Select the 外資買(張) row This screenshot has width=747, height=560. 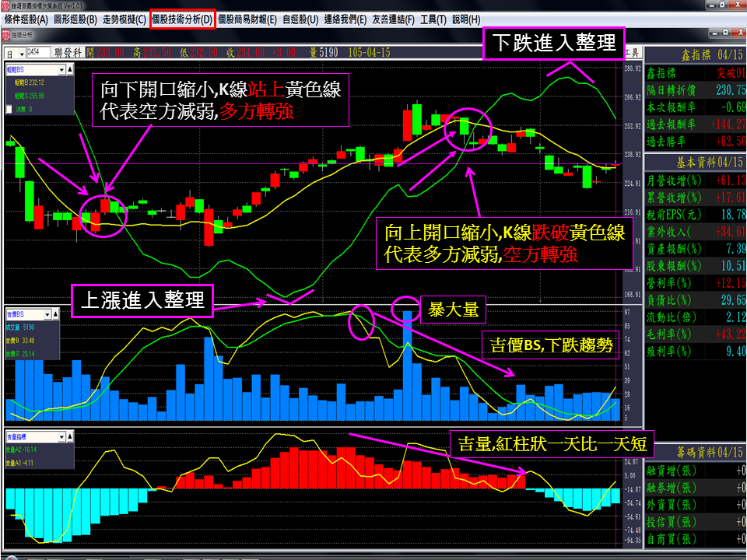[695, 505]
